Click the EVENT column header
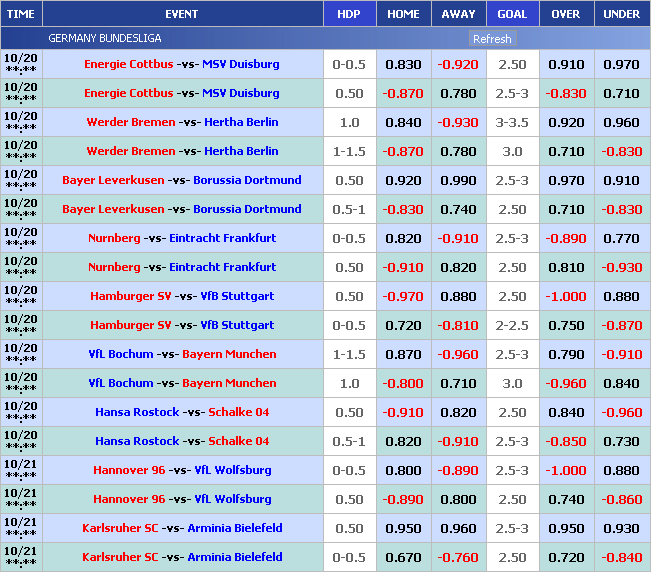The image size is (651, 572). click(181, 14)
